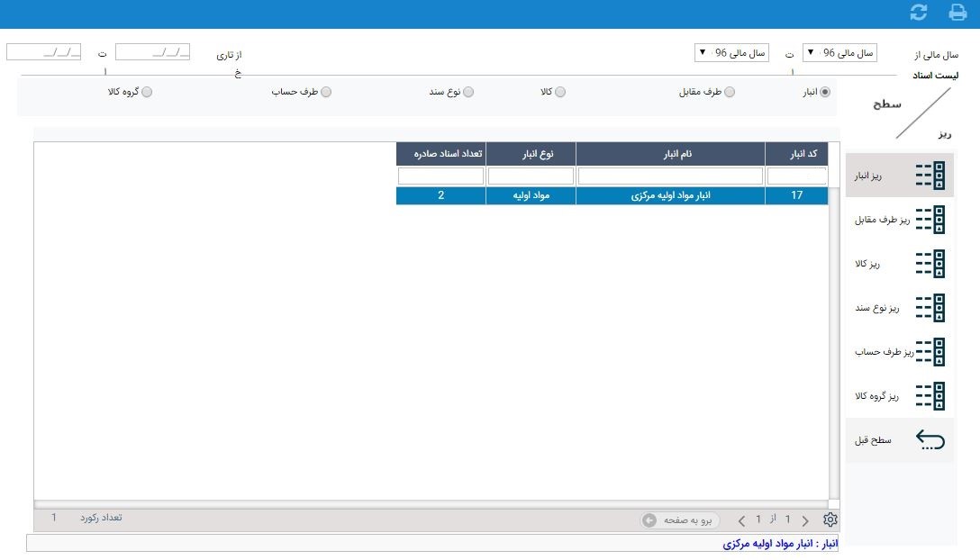This screenshot has height=560, width=980.
Task: Click the برو به صفحه button
Action: (681, 520)
